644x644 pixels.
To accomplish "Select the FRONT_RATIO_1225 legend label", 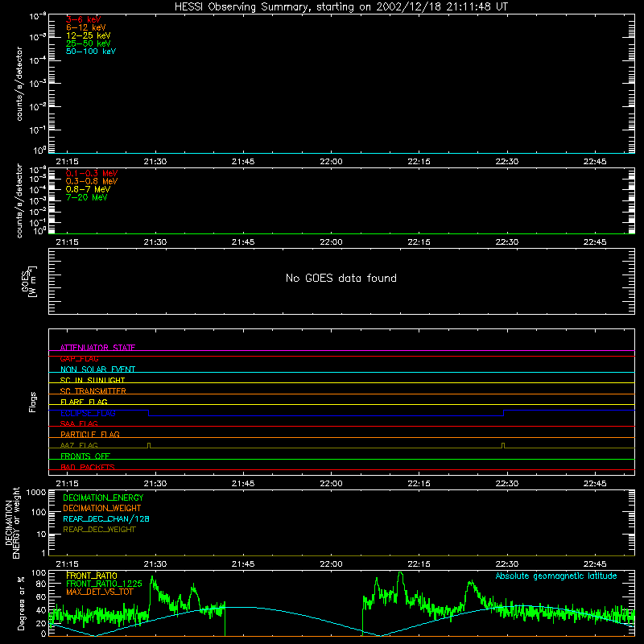I will [x=104, y=584].
